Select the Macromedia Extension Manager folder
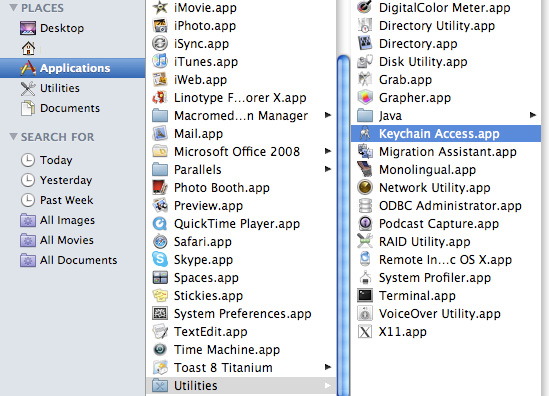 (241, 116)
